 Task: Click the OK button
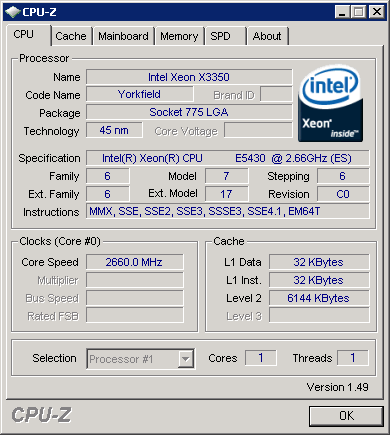tap(346, 416)
